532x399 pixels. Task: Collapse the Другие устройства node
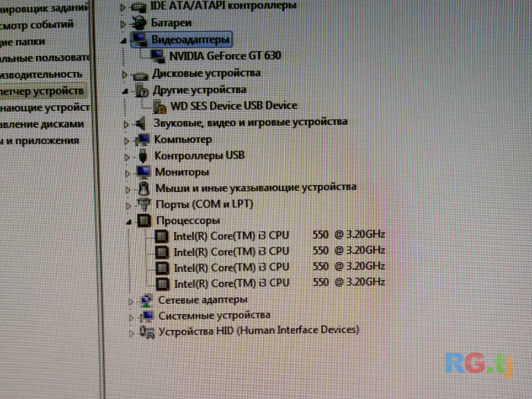coord(125,91)
